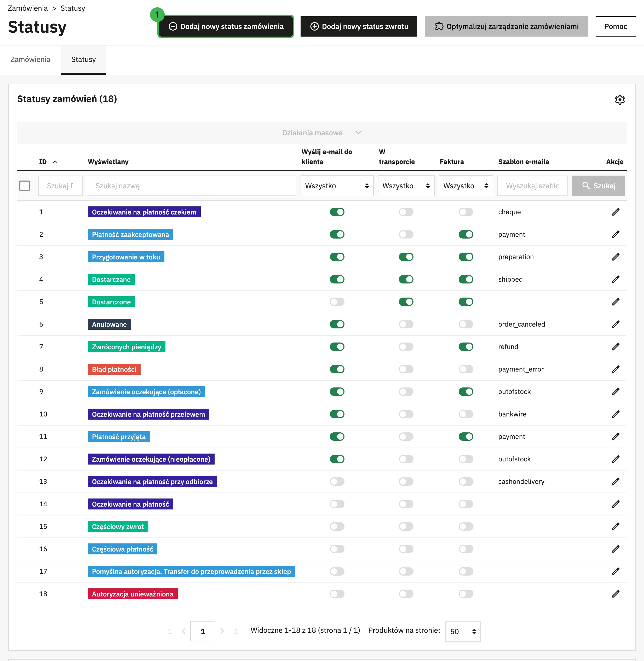Click edit pencil for 'Płatność zaakceptowana'
644x661 pixels.
615,234
